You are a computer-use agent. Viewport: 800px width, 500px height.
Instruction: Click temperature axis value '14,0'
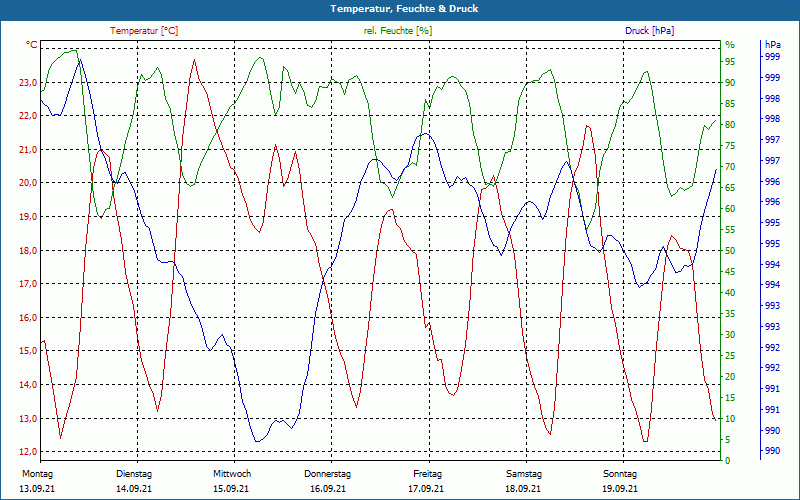point(28,385)
